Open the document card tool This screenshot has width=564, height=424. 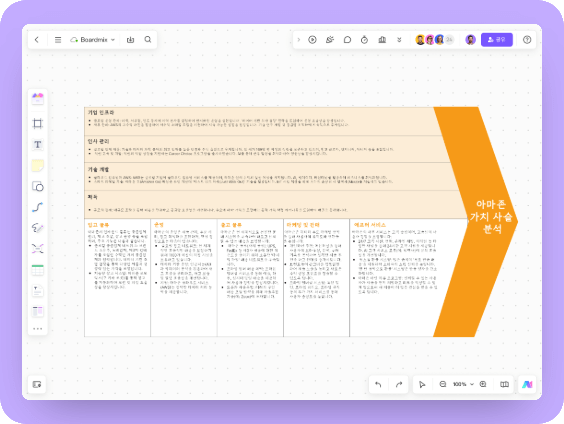tap(37, 291)
